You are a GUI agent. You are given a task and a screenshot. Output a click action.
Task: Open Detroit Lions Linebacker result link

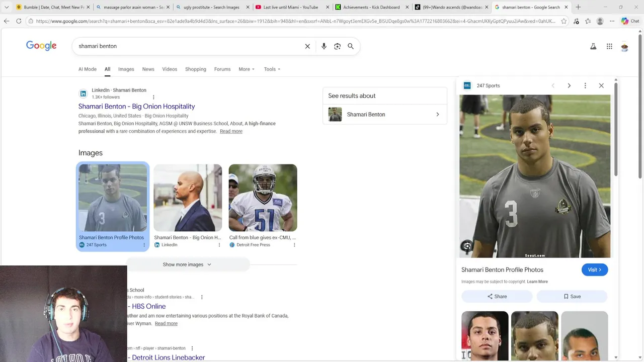tap(168, 357)
